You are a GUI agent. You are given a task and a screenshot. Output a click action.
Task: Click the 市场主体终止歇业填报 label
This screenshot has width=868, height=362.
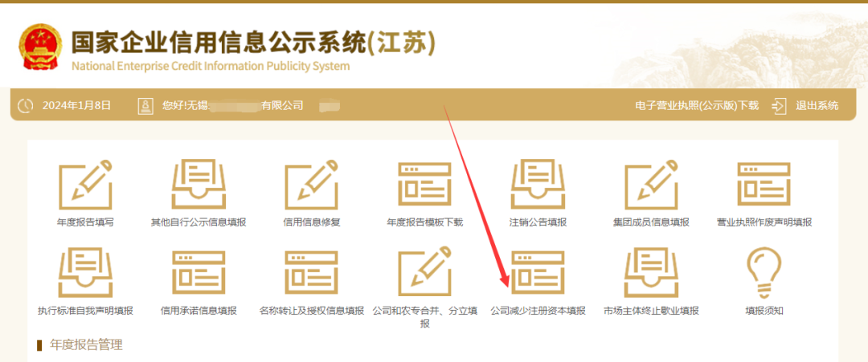click(x=651, y=311)
